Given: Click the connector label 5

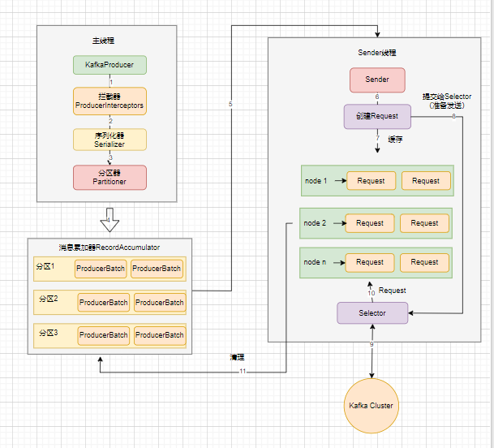Looking at the screenshot, I should (230, 104).
